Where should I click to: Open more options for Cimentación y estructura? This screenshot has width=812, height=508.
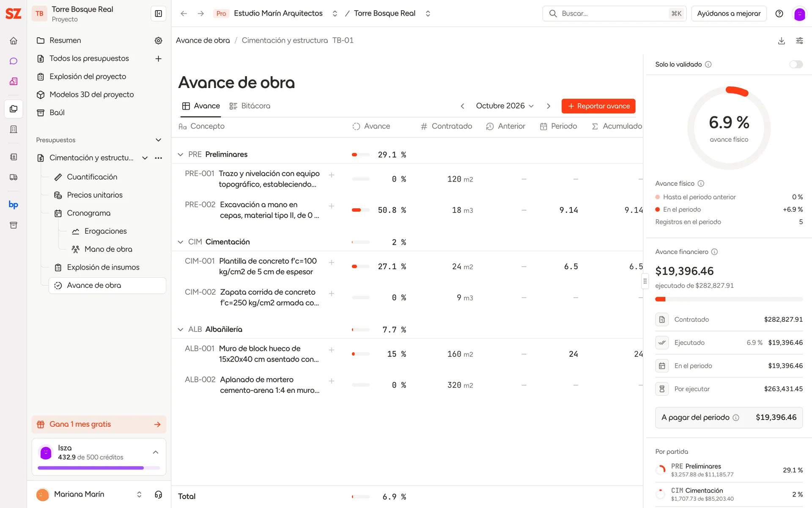[159, 158]
